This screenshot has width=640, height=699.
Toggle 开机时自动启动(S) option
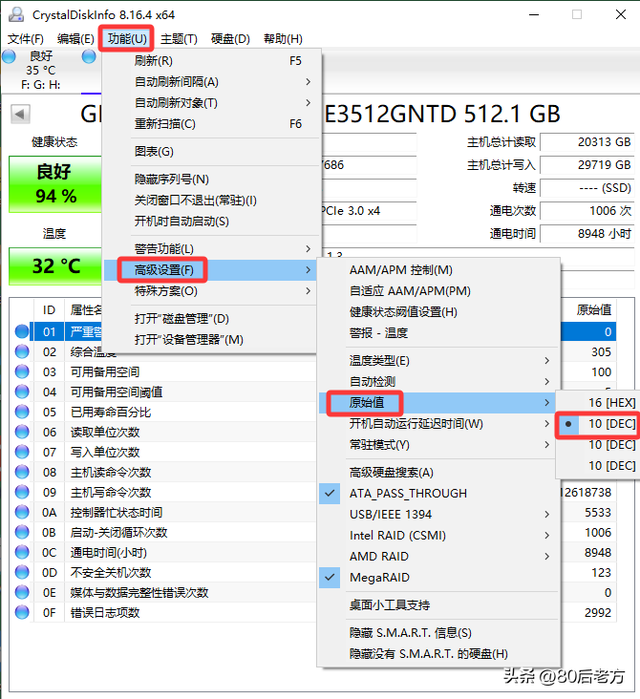[x=210, y=221]
